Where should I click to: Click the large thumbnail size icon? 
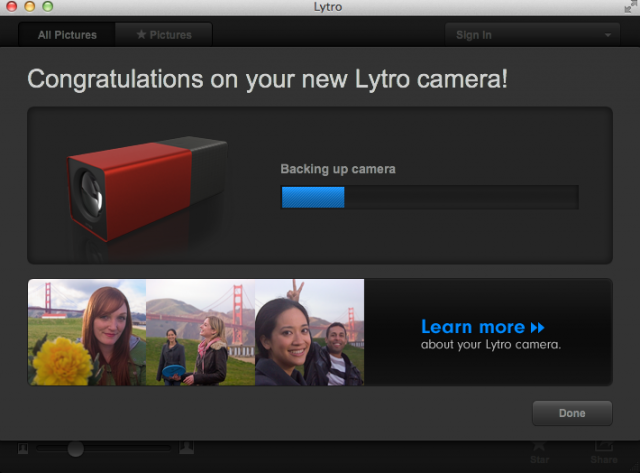point(187,448)
